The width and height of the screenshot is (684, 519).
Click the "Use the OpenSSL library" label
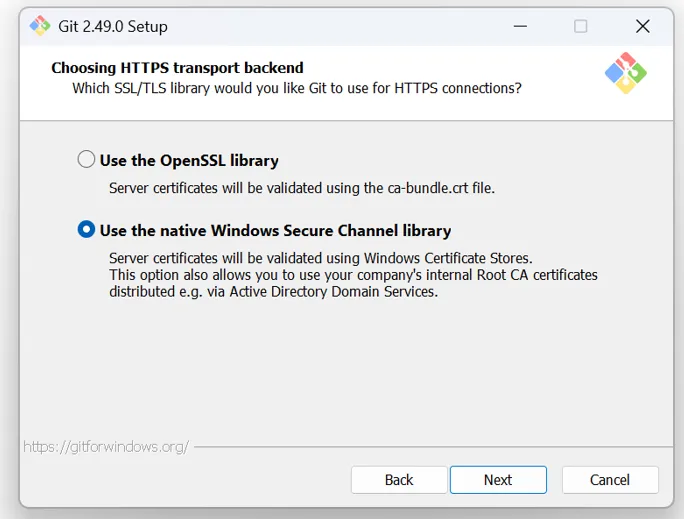point(189,161)
